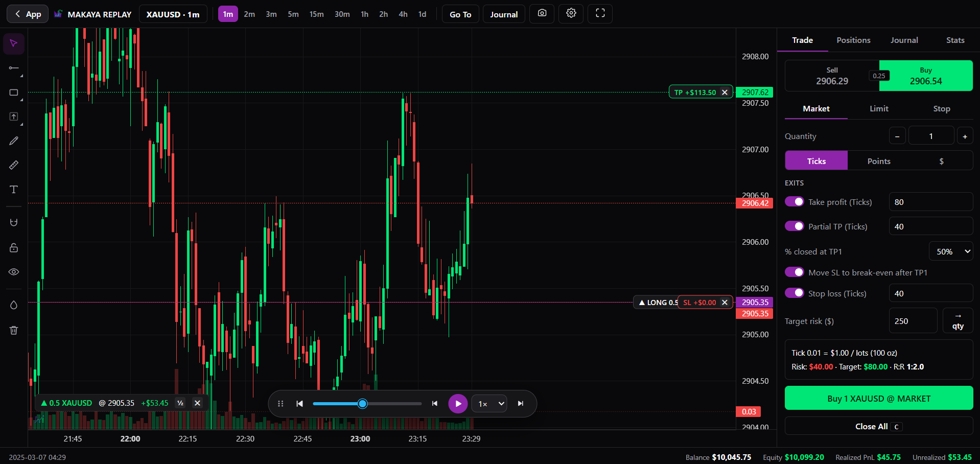Click the arrow qty calculate button
980x464 pixels.
(x=958, y=321)
